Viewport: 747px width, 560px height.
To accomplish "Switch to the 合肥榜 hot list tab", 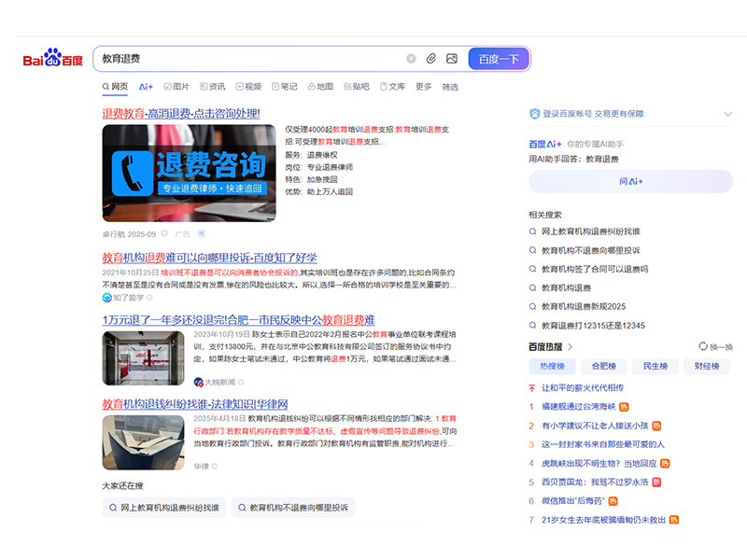I will click(x=603, y=366).
